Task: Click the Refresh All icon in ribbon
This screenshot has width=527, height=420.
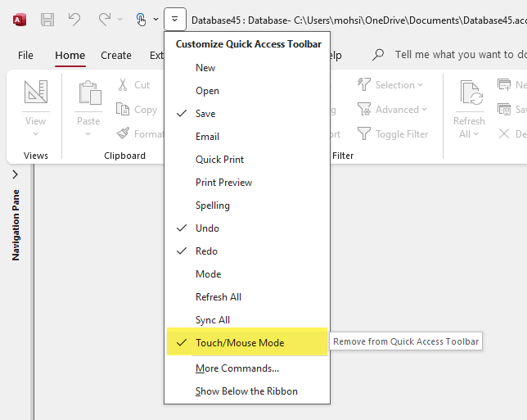Action: coord(469,94)
